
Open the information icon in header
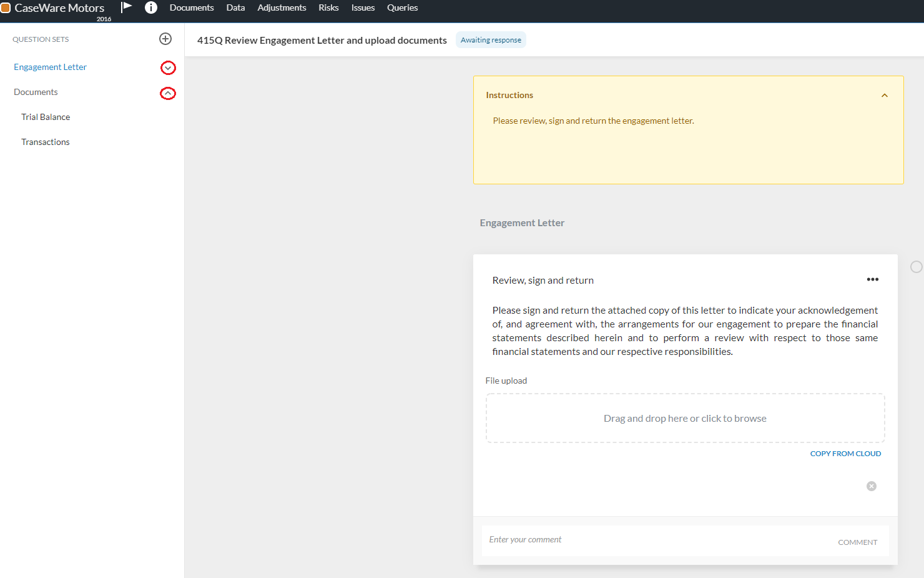coord(151,7)
